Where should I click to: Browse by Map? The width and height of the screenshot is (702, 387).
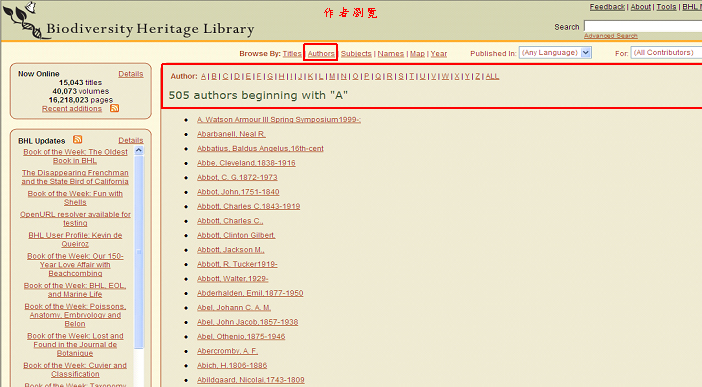tap(417, 53)
